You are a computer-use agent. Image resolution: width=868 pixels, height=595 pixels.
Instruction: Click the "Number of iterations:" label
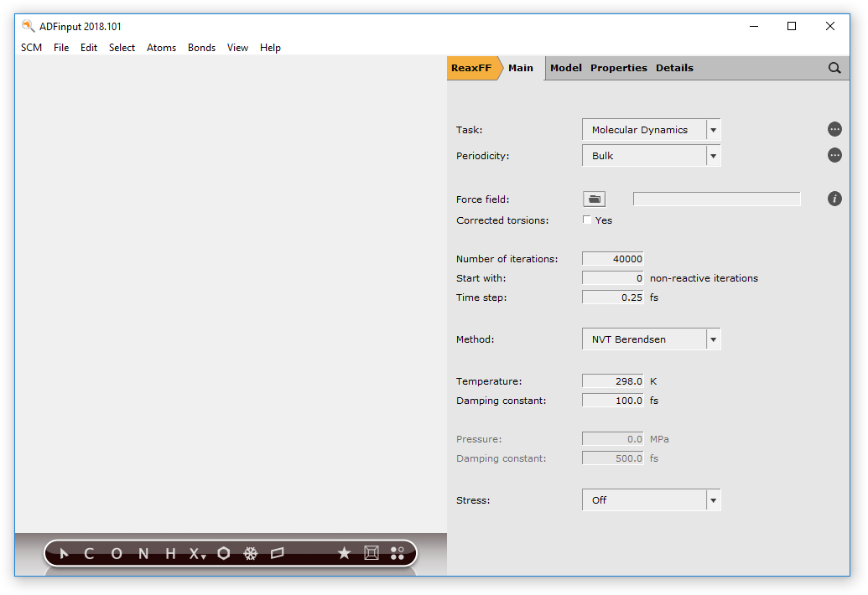coord(507,259)
